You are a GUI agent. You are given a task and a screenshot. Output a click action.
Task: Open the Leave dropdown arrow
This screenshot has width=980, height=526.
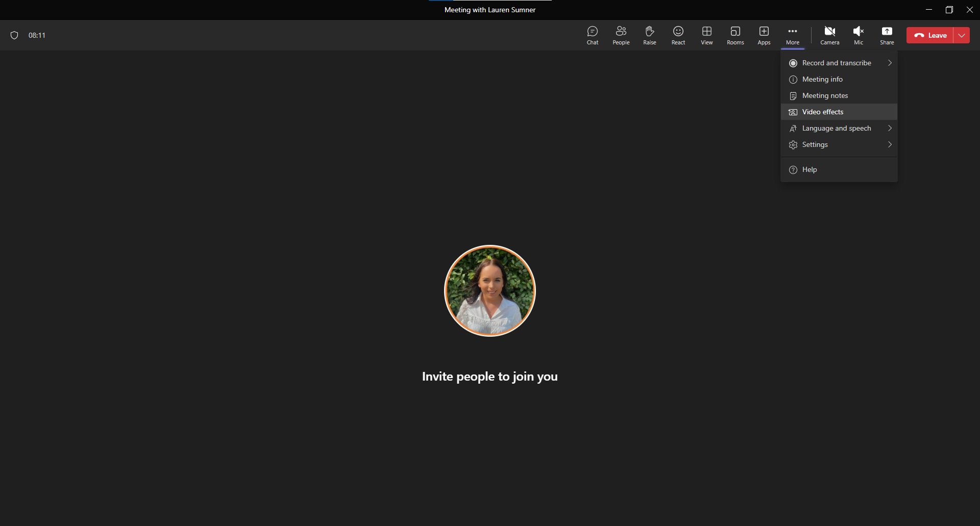pos(963,35)
